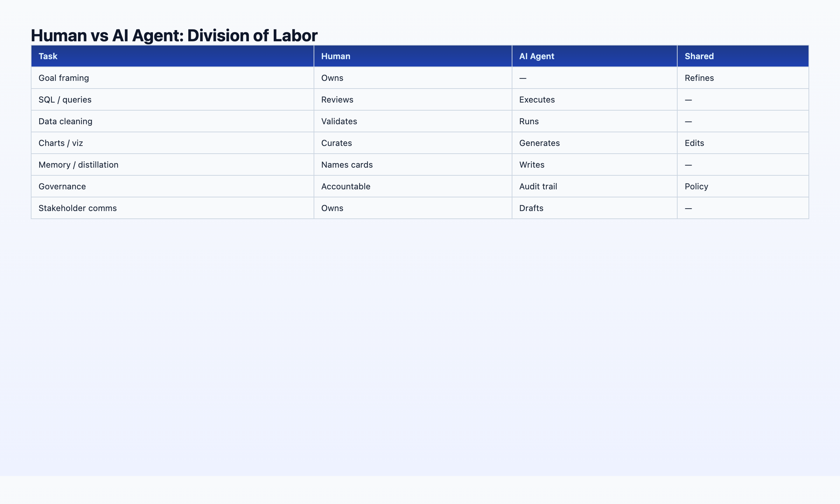Click the 'Audit trail' cell
The width and height of the screenshot is (840, 504).
(x=595, y=186)
